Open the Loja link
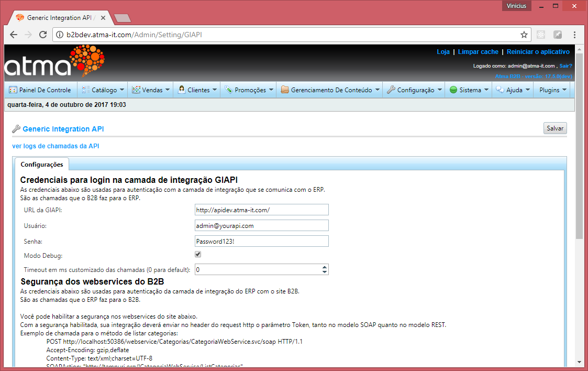Viewport: 588px width, 371px height. pos(443,52)
